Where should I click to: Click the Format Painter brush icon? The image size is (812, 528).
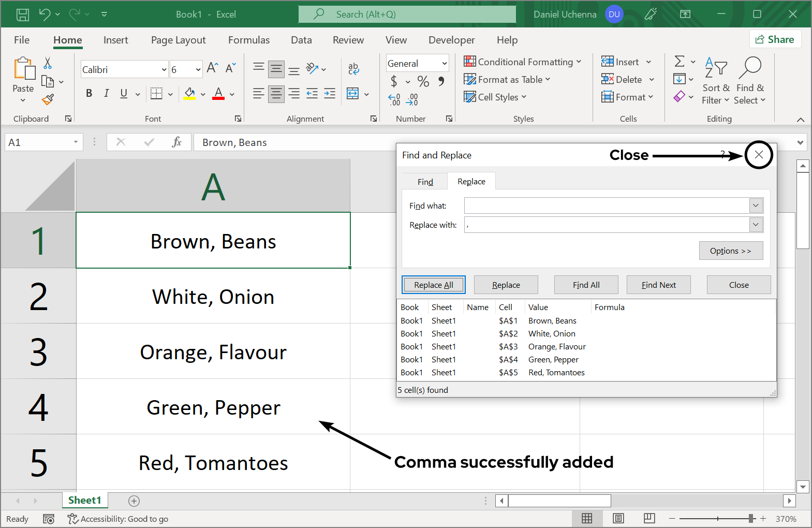coord(48,99)
